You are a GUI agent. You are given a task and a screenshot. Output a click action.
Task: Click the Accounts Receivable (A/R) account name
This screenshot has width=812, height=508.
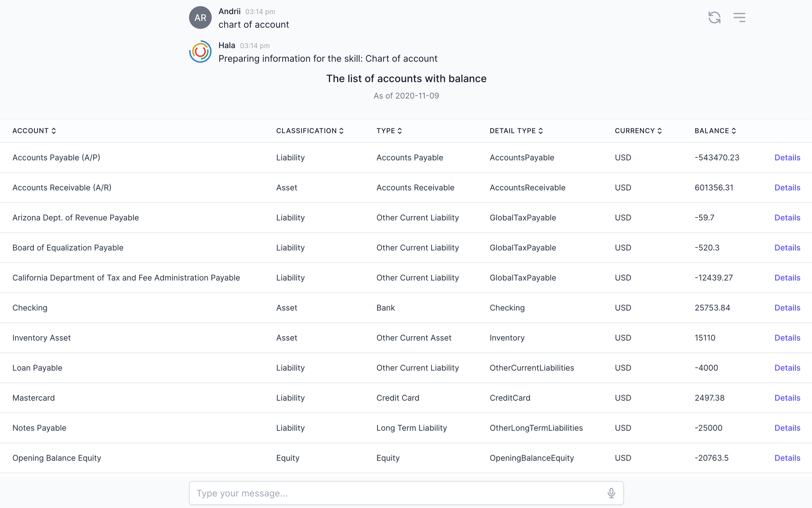62,188
